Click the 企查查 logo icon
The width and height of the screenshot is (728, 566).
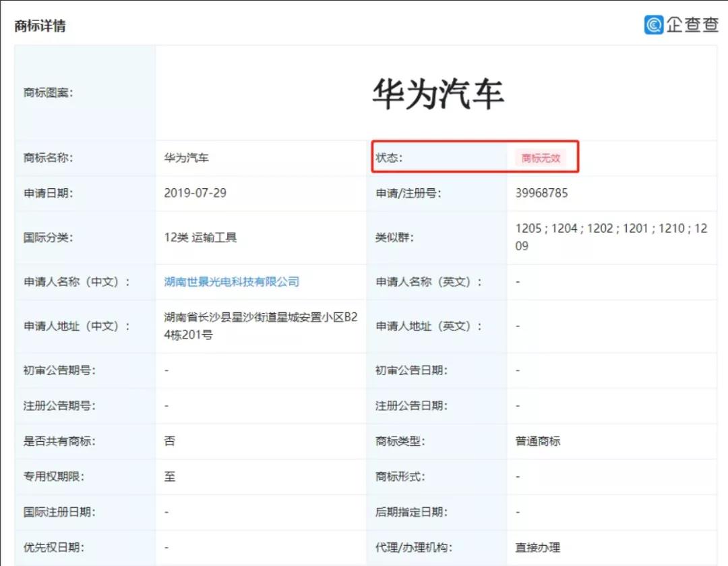[x=654, y=25]
